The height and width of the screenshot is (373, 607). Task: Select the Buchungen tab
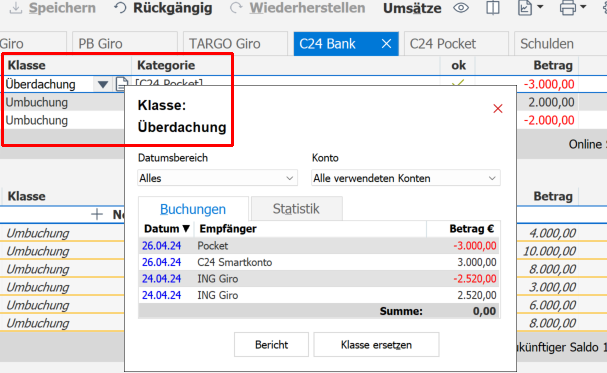point(193,209)
